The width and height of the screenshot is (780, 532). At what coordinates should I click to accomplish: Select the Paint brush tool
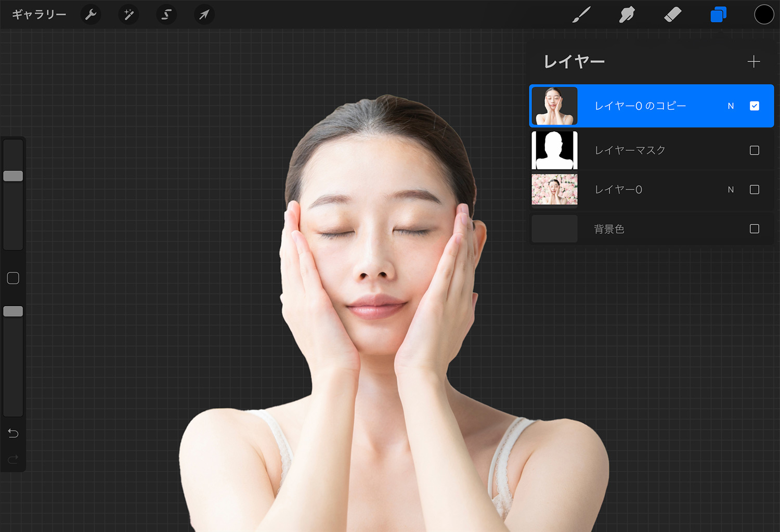coord(581,15)
